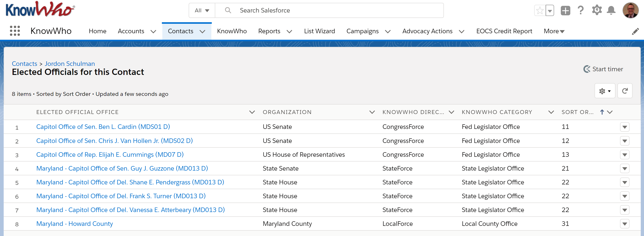Open row actions for Howard County
The height and width of the screenshot is (236, 644).
[625, 224]
